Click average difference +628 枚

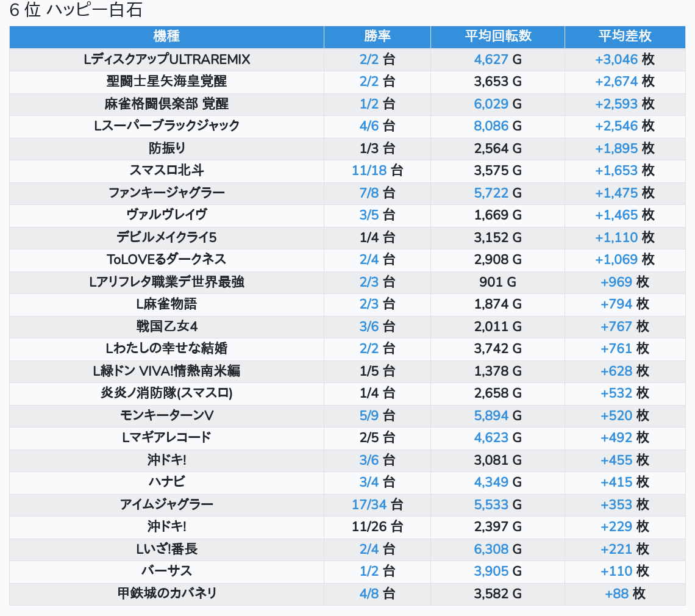pos(625,371)
